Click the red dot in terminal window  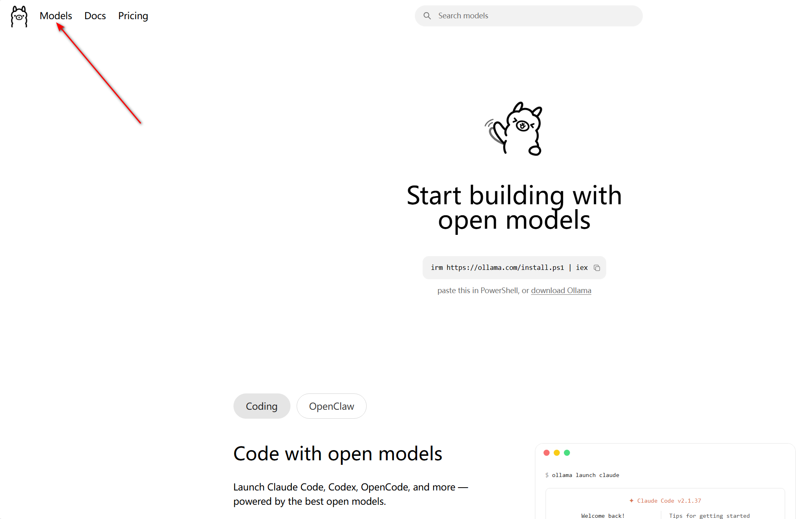pos(547,453)
